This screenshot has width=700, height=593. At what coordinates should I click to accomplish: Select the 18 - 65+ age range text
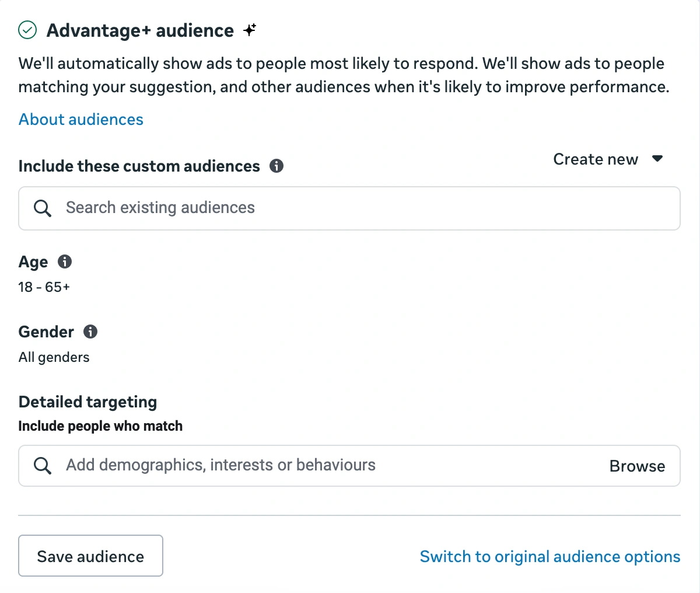pos(44,287)
